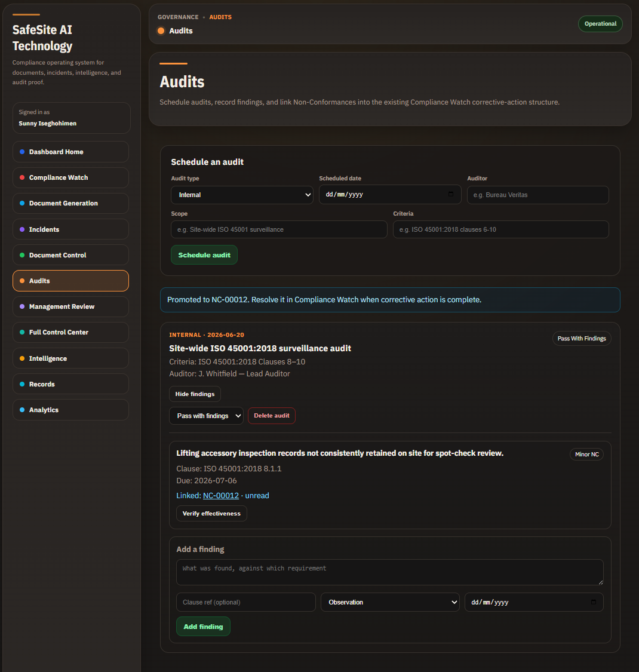Open the Pass with findings status dropdown

206,416
